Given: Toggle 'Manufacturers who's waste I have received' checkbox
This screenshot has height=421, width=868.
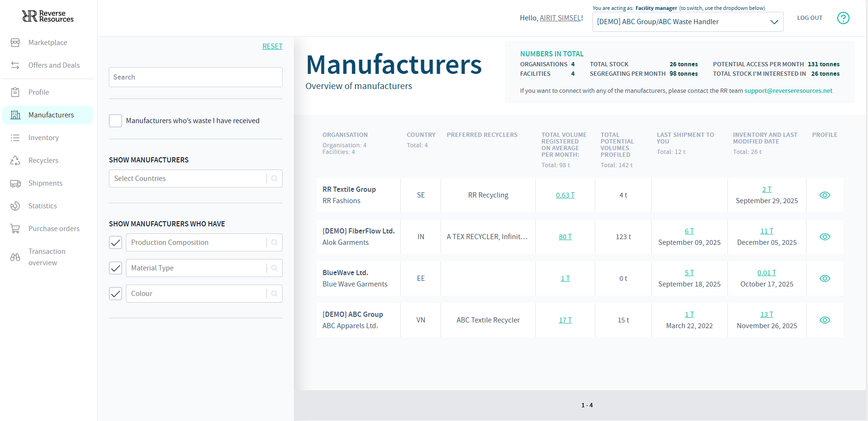Looking at the screenshot, I should [x=115, y=121].
